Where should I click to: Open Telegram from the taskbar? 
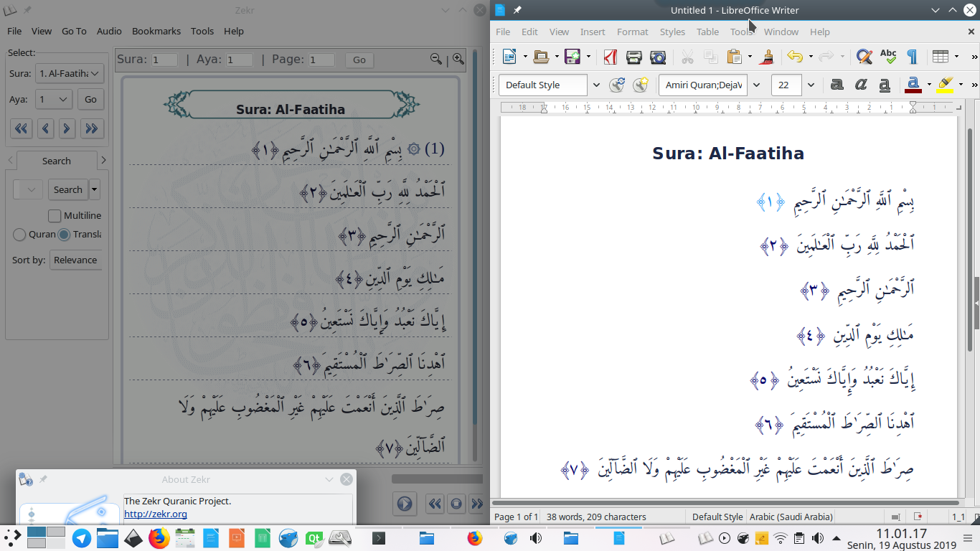[x=82, y=537]
